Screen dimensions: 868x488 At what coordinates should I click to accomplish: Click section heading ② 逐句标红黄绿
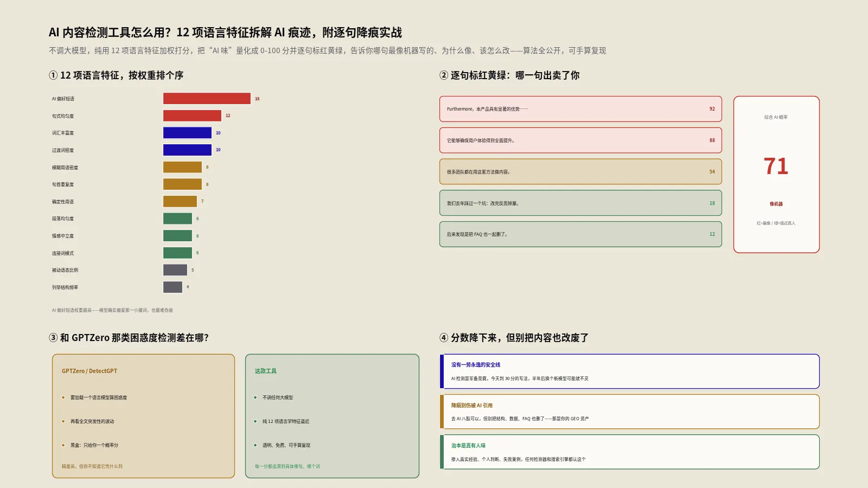point(509,75)
